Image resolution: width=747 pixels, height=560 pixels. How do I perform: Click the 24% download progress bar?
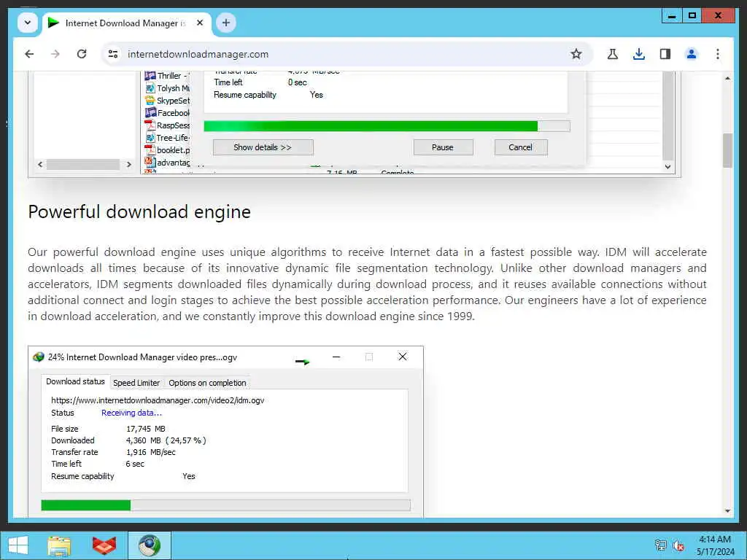pyautogui.click(x=226, y=505)
